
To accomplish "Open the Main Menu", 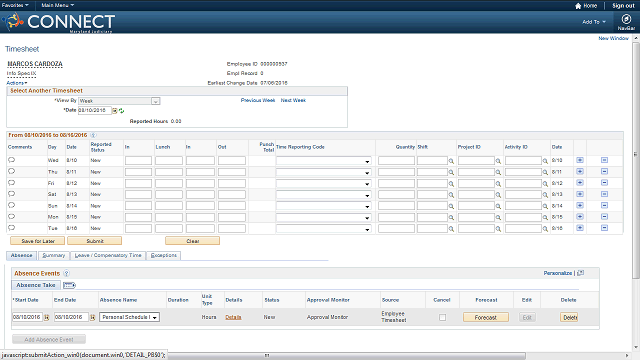I will pyautogui.click(x=58, y=5).
